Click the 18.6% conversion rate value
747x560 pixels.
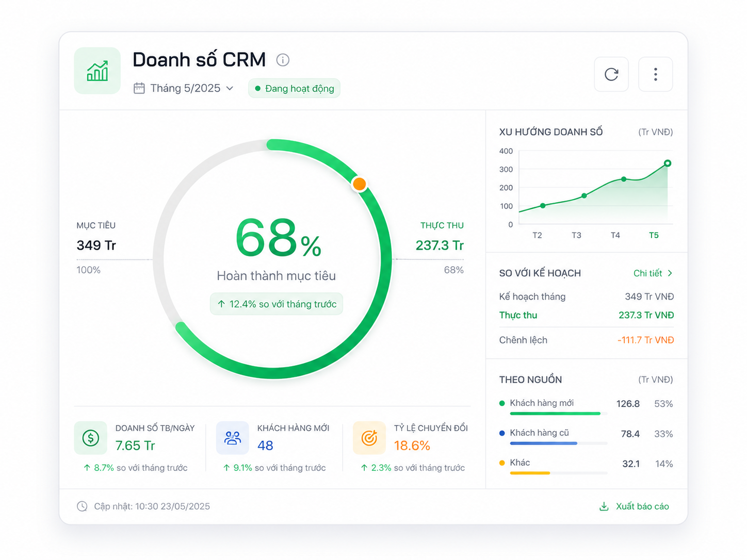412,446
